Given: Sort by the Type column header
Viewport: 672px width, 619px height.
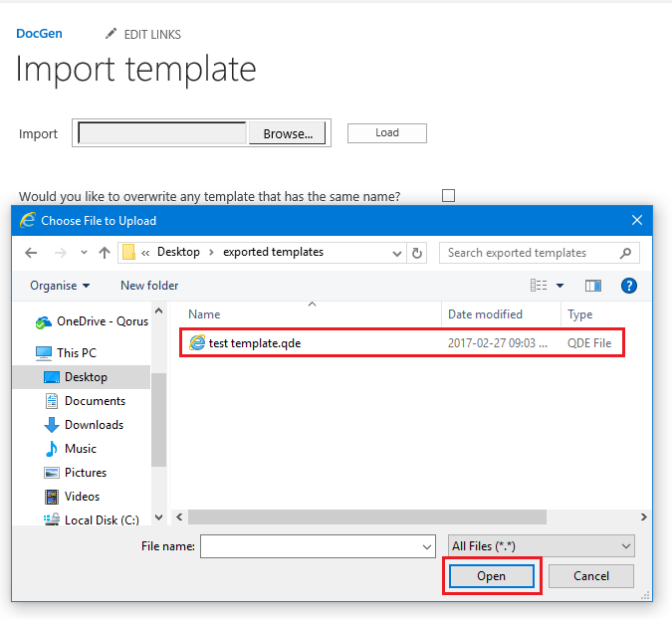Looking at the screenshot, I should click(579, 314).
